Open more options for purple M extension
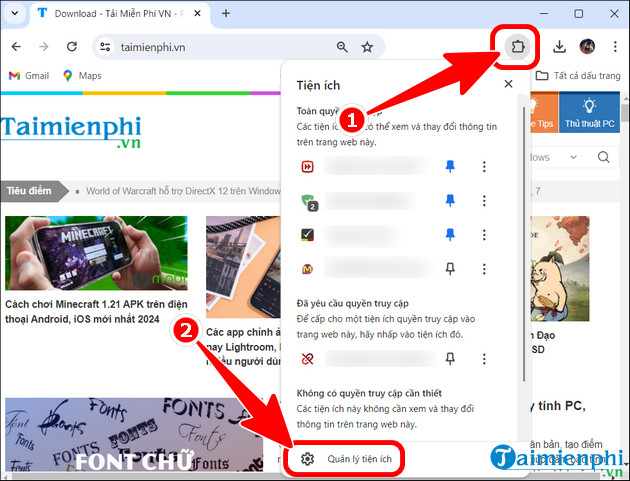630x481 pixels. pos(484,268)
